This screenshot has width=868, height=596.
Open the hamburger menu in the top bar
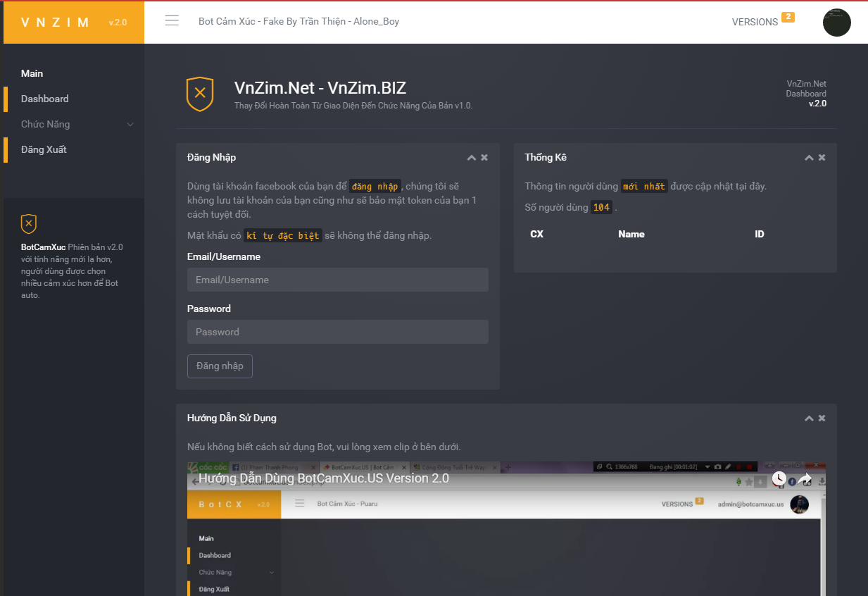pos(172,20)
